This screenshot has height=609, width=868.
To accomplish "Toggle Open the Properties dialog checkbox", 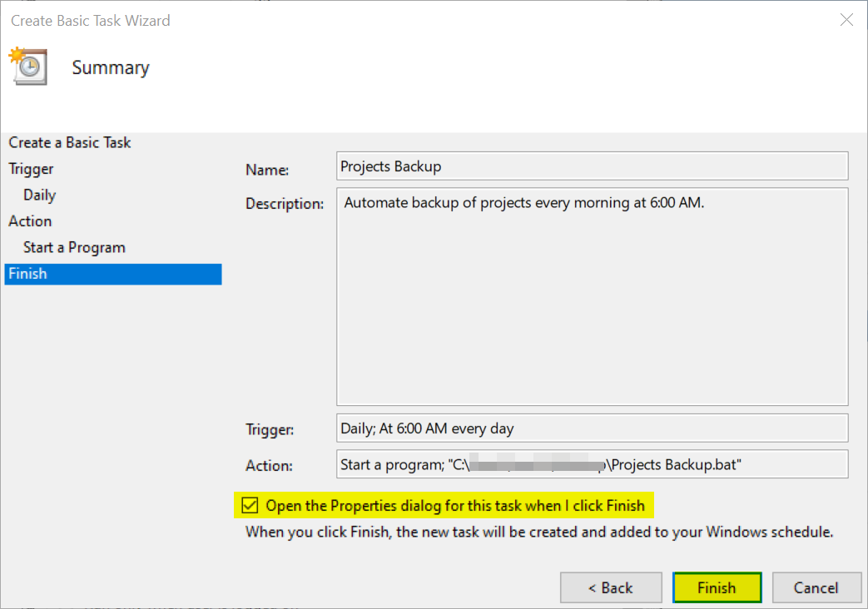I will [x=250, y=506].
